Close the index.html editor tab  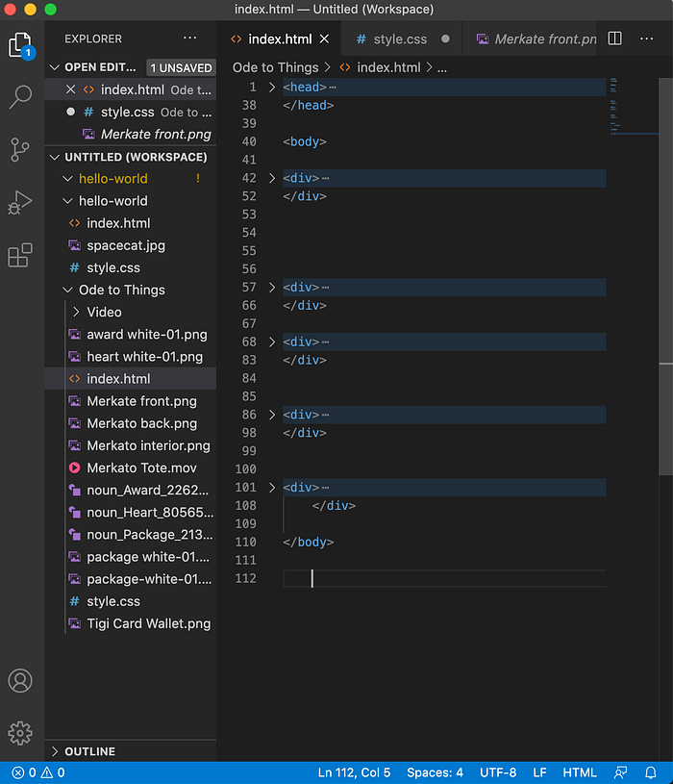(325, 39)
